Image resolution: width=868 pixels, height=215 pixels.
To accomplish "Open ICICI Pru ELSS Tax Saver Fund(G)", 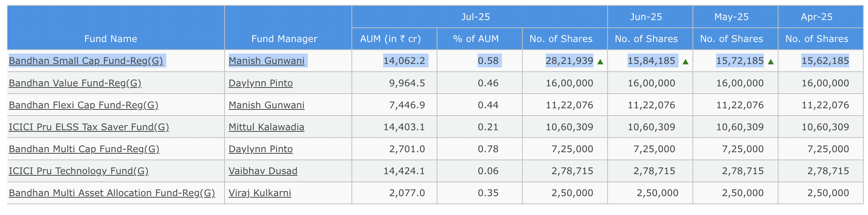I will pyautogui.click(x=89, y=127).
